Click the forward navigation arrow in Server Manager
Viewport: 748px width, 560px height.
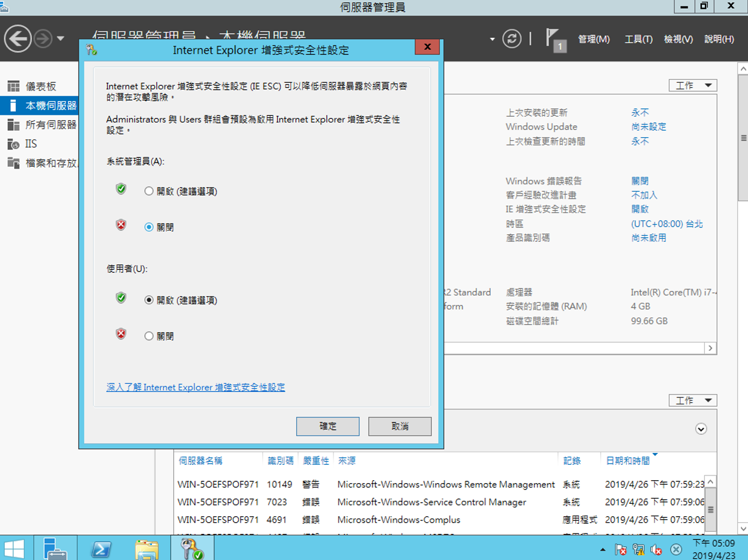coord(43,40)
